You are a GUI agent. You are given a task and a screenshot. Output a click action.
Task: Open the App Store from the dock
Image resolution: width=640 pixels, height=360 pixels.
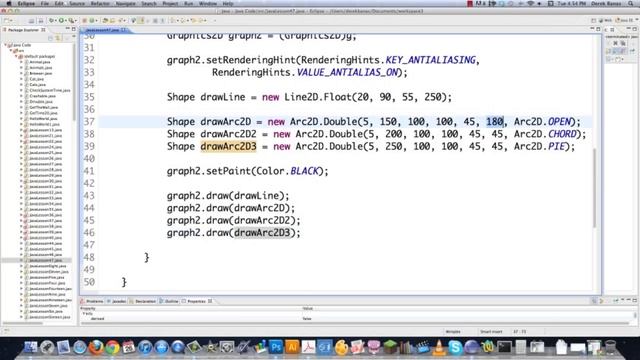161,347
